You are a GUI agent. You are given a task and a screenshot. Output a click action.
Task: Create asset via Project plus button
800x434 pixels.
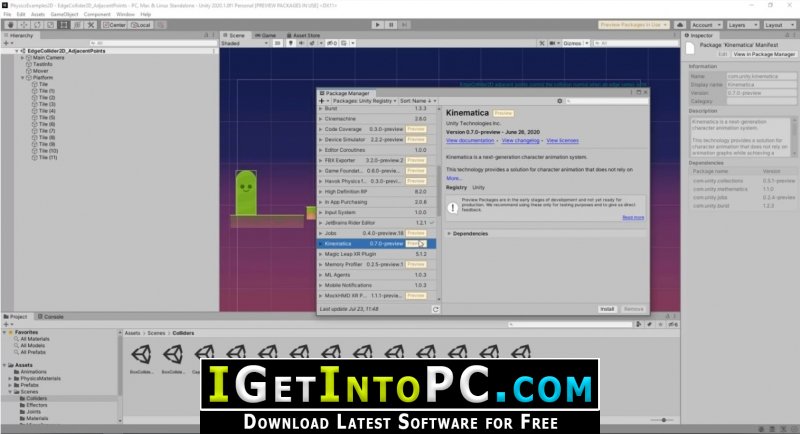[x=7, y=324]
